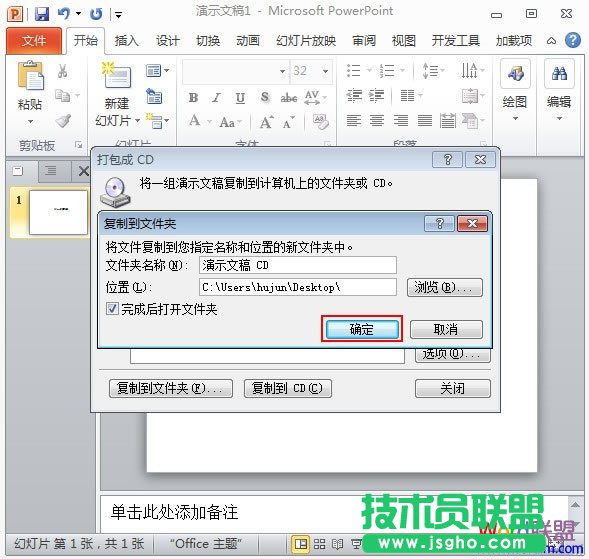Toggle 完成后打开文件夹 checkbox
The image size is (589, 559).
[112, 309]
